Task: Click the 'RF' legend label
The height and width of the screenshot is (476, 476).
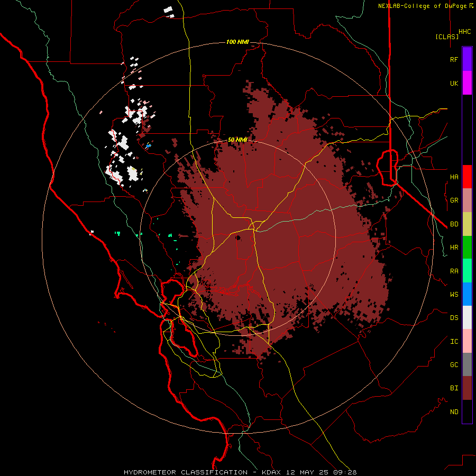Action: coord(454,60)
